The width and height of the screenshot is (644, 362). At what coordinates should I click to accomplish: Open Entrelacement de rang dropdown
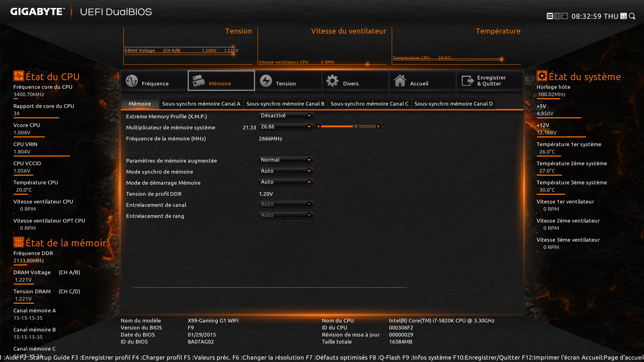[x=286, y=215]
